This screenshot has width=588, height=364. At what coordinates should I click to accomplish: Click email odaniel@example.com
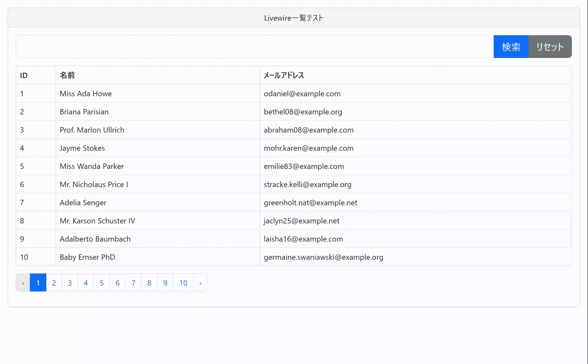point(302,93)
